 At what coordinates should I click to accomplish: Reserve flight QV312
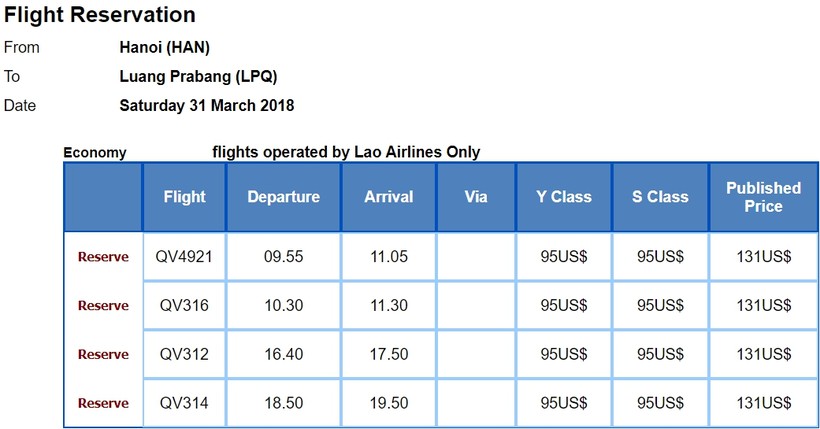[x=103, y=355]
